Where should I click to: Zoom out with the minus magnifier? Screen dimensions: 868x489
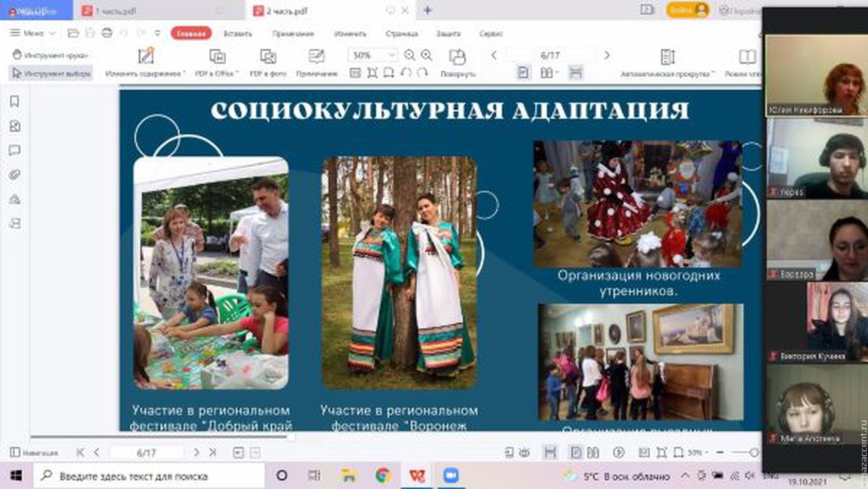410,55
